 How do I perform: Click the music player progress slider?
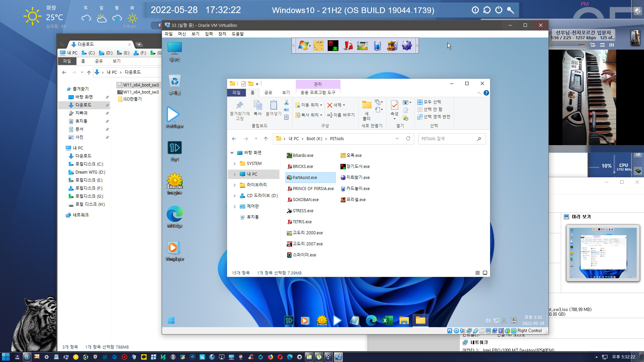point(568,45)
